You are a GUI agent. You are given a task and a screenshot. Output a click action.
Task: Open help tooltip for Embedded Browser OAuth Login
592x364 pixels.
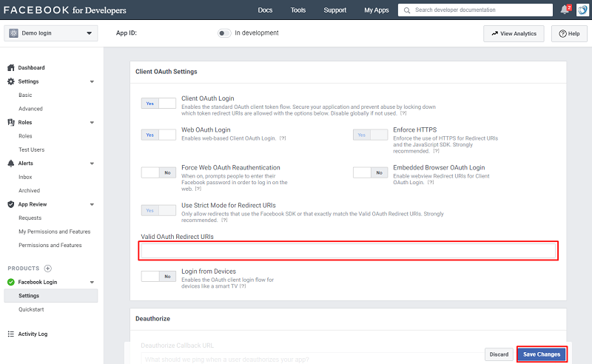coord(431,183)
